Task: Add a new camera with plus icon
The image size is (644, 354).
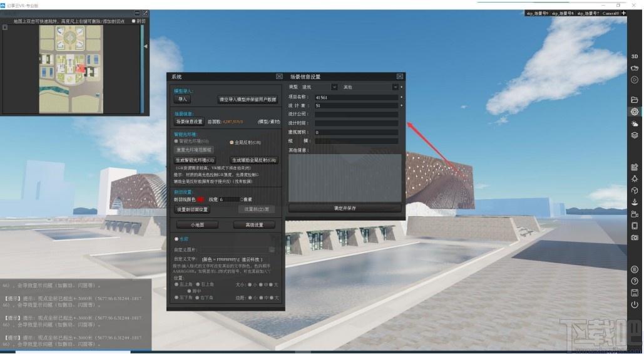Action: click(623, 13)
